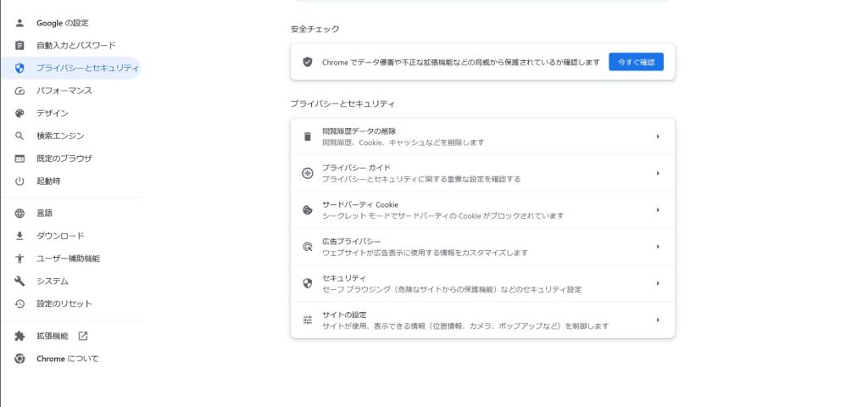868x407 pixels.
Task: Click the accessibility figure icon for ユーザー補助機能
Action: 19,259
